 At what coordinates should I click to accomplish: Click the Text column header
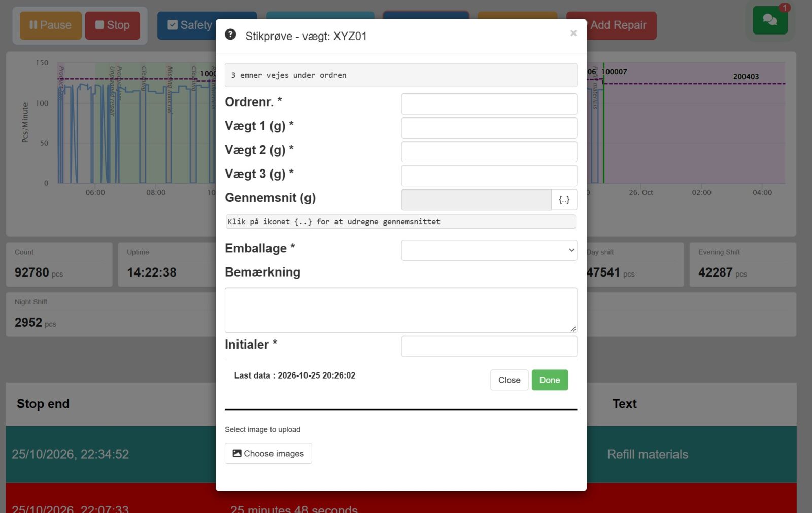pos(624,404)
